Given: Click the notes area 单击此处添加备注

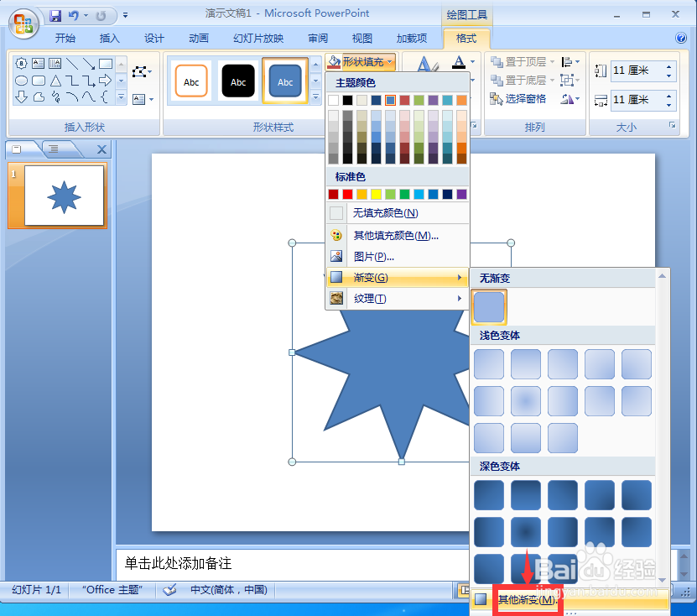Looking at the screenshot, I should pos(178,563).
